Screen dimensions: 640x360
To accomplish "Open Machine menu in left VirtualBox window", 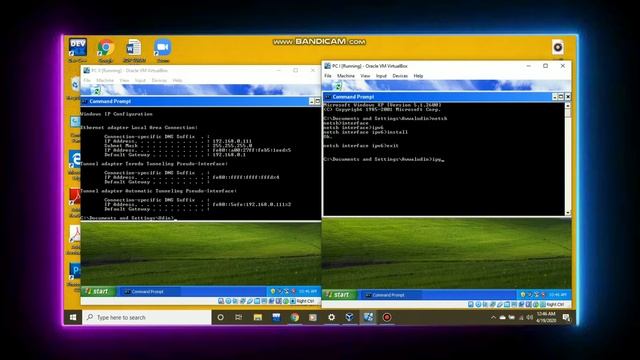I will point(105,80).
